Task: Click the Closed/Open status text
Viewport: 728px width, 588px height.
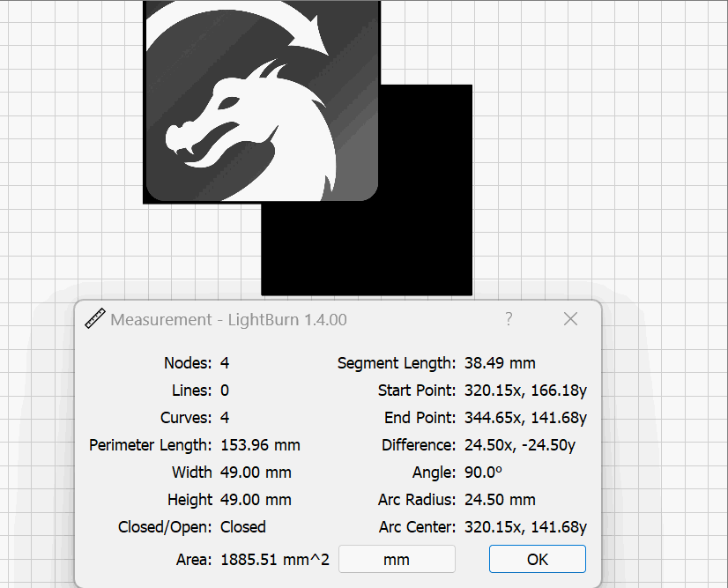Action: click(x=243, y=526)
